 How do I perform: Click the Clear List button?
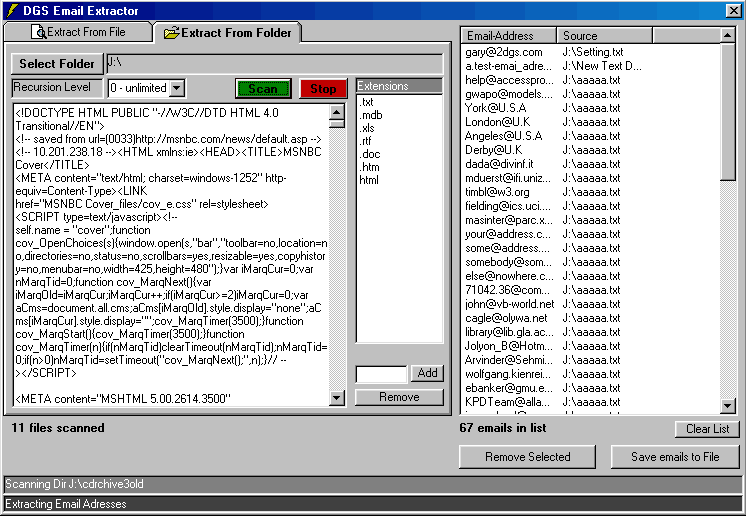706,429
